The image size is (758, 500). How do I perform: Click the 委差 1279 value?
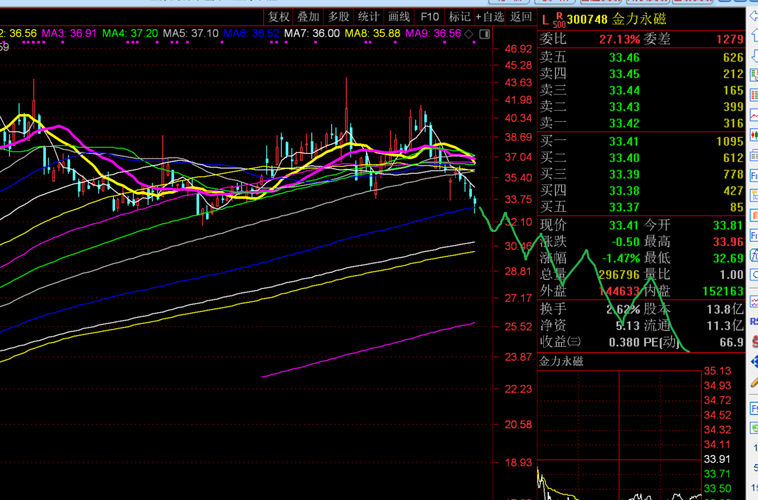coord(730,39)
